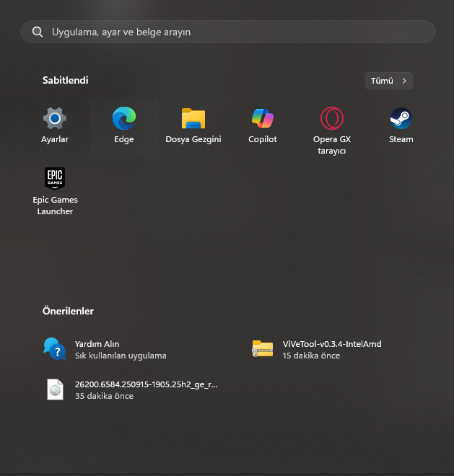
Task: Launch Steam from the pinned apps
Action: pyautogui.click(x=401, y=118)
